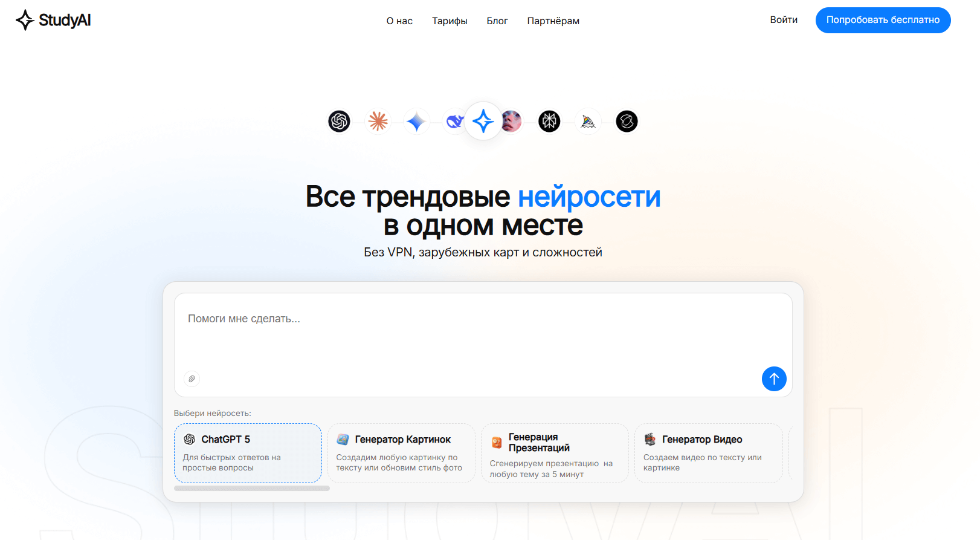Image resolution: width=980 pixels, height=540 pixels.
Task: Click the central blue StudyAI star icon
Action: [483, 122]
